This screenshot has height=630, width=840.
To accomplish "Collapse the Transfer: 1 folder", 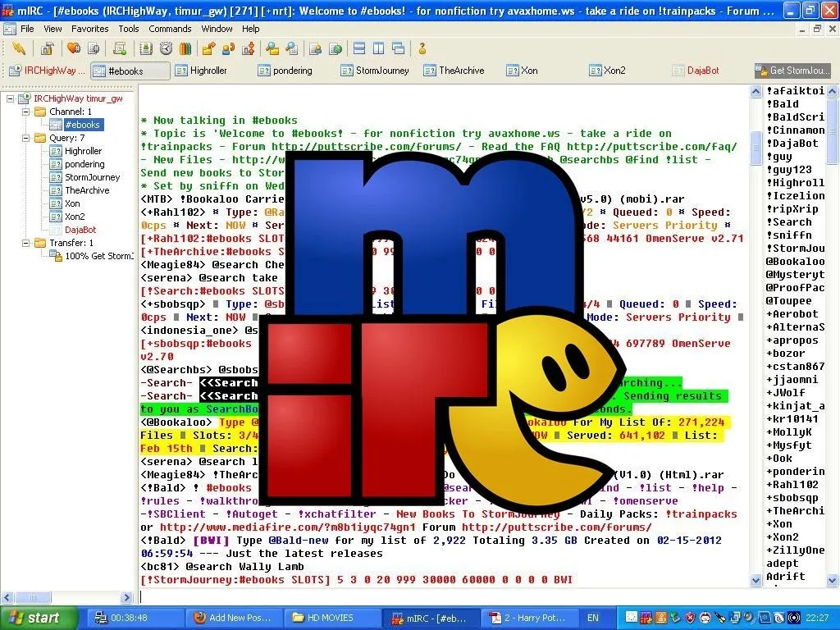I will [25, 243].
